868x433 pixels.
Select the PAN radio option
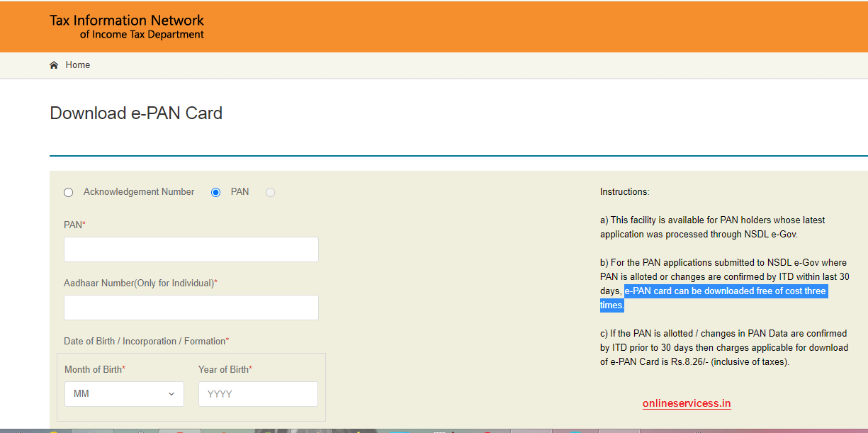coord(215,192)
